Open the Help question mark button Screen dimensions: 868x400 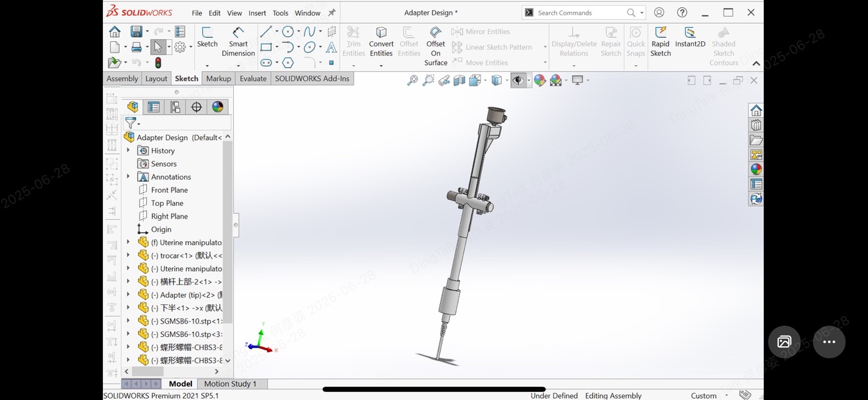682,13
